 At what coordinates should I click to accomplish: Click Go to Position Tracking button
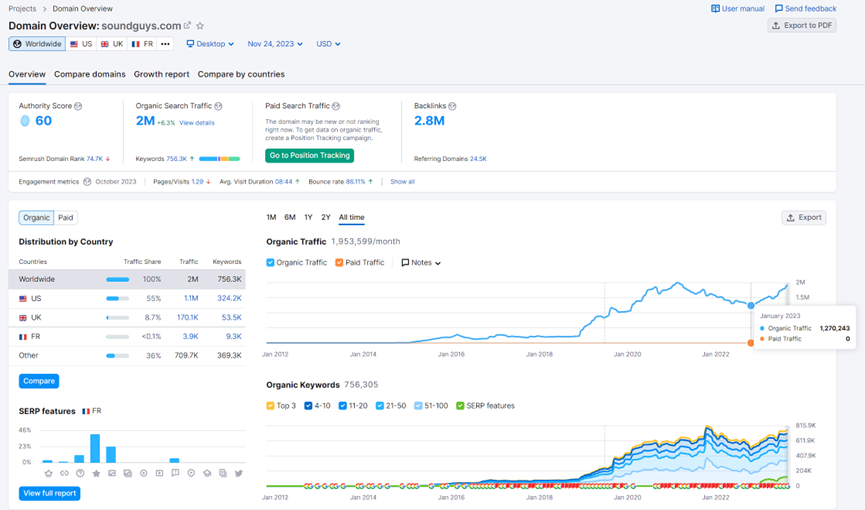309,155
